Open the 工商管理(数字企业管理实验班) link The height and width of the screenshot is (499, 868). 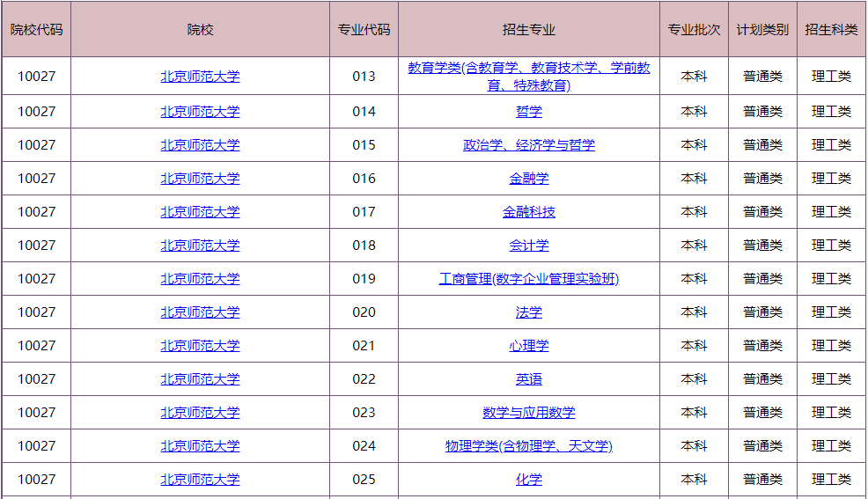[x=529, y=279]
